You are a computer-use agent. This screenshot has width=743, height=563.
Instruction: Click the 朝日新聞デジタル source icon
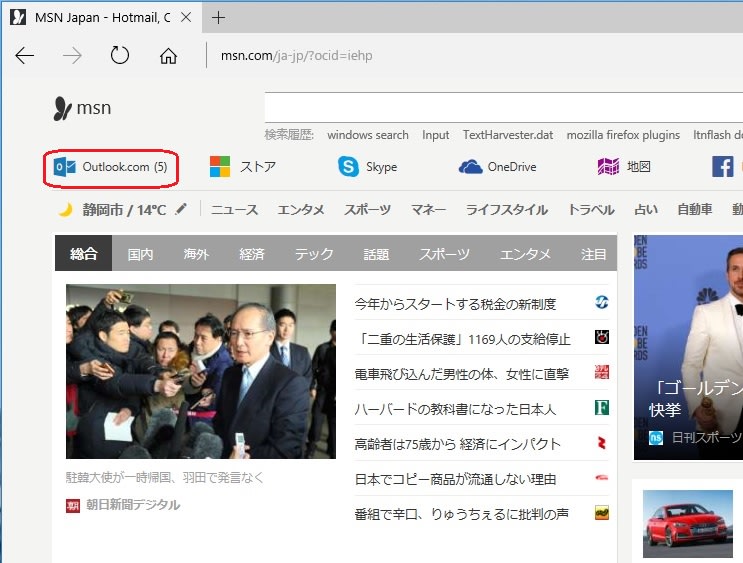pos(72,506)
